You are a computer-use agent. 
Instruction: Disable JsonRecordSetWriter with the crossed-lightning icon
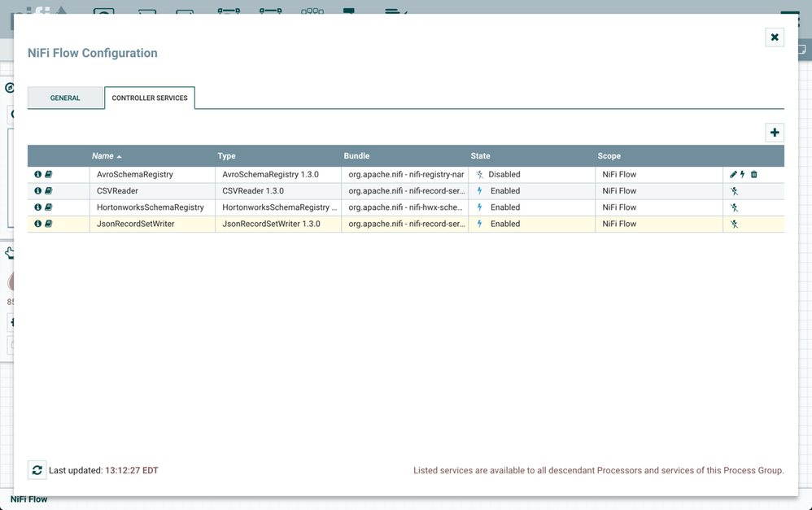coord(733,224)
